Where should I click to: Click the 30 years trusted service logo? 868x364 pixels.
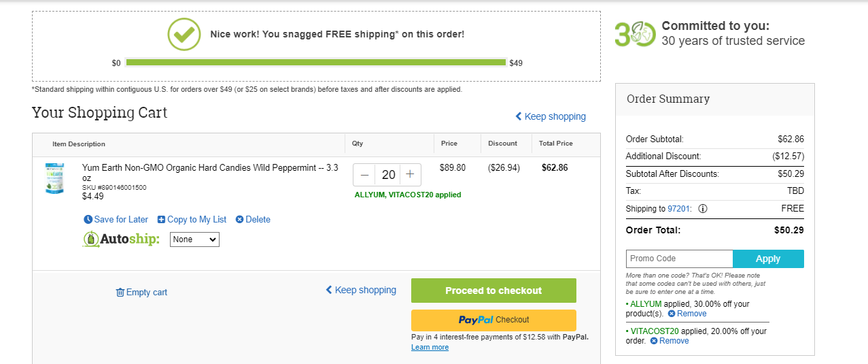(636, 33)
